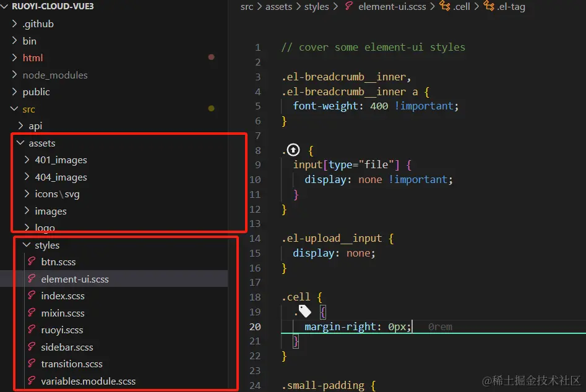Select the node_modules folder label

click(x=55, y=75)
